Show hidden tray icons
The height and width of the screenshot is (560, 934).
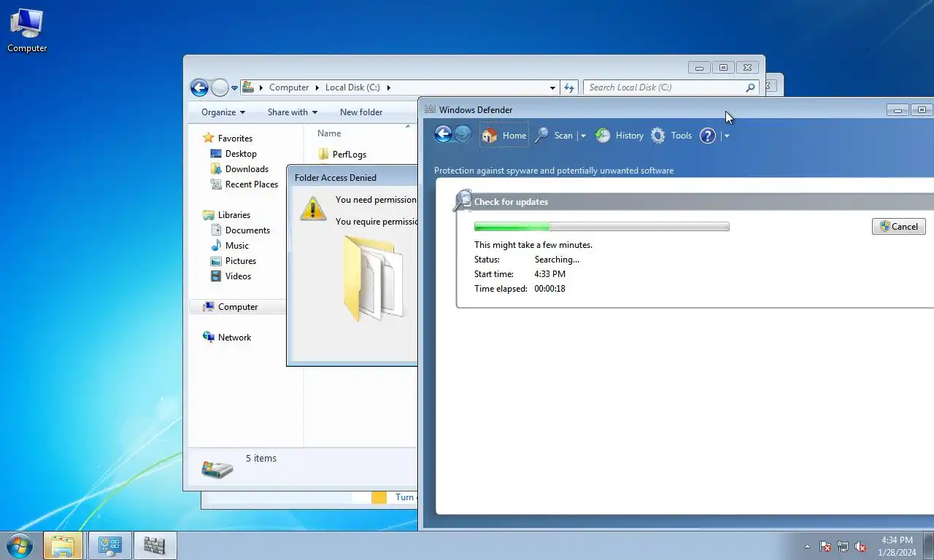point(807,546)
